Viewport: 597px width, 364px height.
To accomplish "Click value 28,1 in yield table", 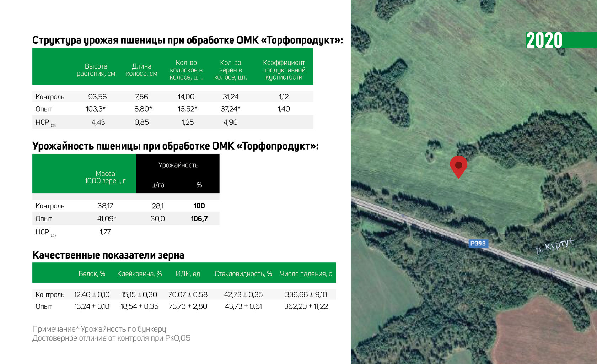I will (x=158, y=206).
